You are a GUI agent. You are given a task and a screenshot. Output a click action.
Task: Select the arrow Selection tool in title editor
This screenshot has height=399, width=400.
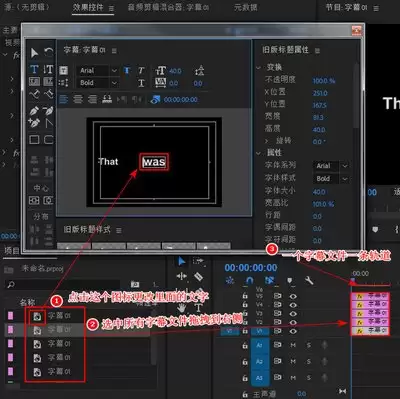[x=34, y=53]
